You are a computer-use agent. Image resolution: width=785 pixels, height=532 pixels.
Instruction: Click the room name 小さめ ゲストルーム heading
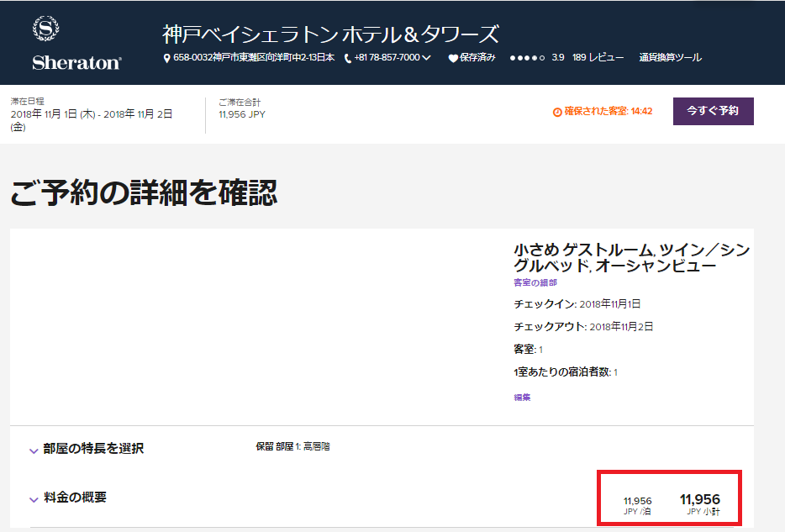point(632,258)
